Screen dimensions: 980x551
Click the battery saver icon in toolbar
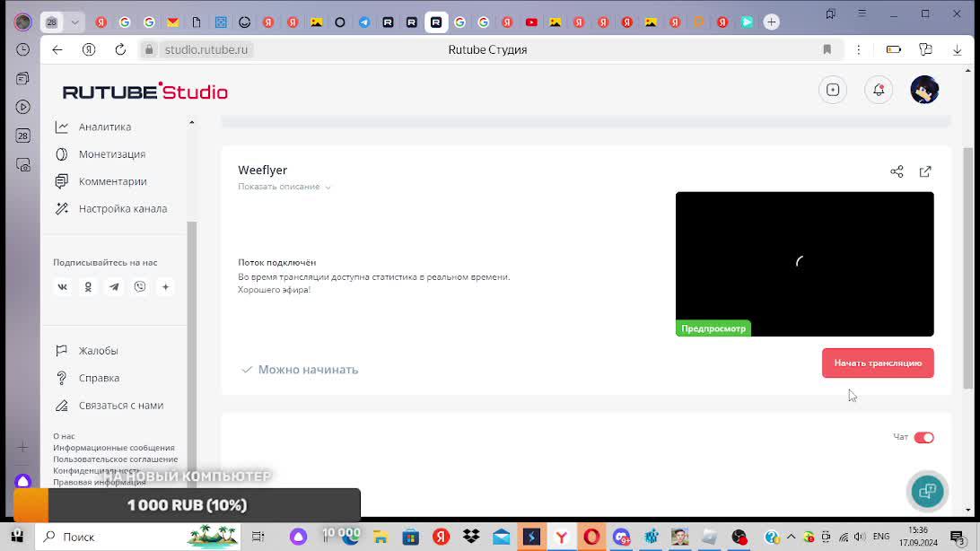point(893,50)
